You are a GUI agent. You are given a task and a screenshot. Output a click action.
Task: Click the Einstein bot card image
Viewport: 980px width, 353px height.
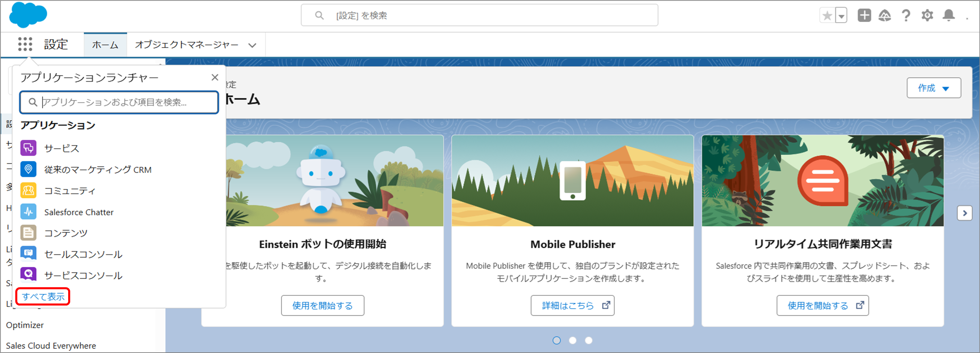coord(335,181)
